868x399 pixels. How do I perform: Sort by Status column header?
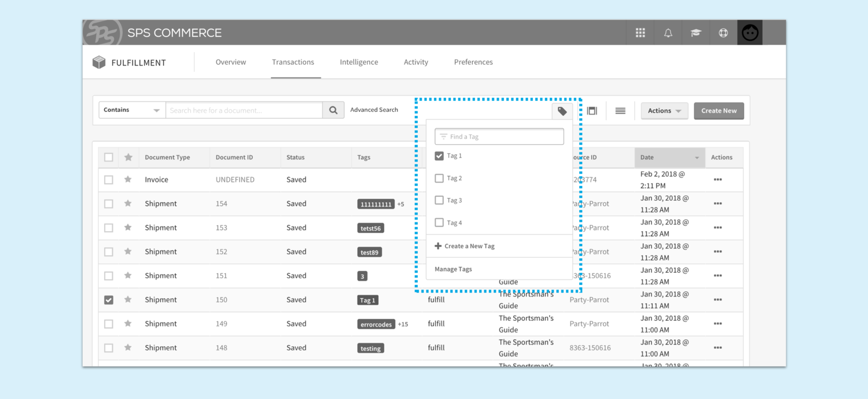(x=295, y=157)
